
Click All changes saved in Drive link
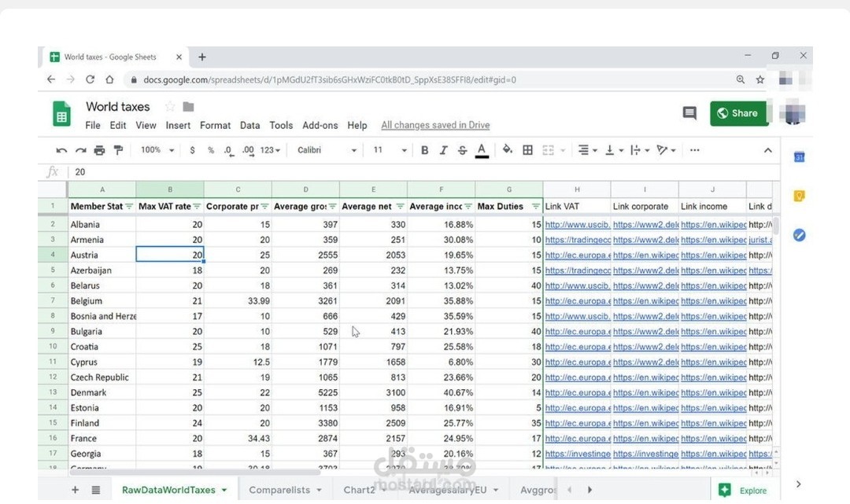coord(435,125)
